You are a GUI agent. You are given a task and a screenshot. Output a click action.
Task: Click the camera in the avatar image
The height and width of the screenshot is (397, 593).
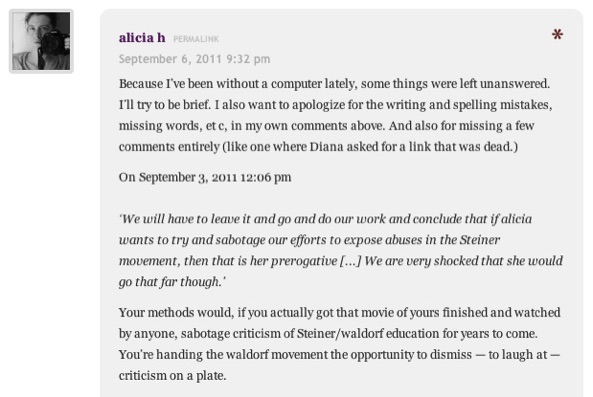55,43
